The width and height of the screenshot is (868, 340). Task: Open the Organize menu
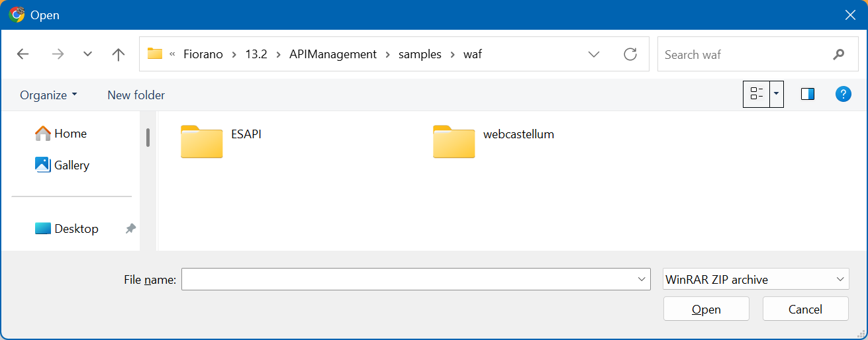[48, 95]
